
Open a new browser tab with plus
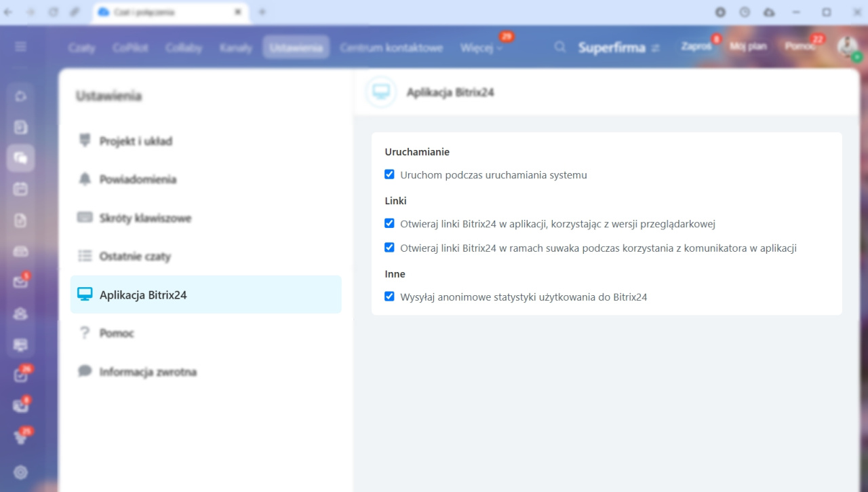262,12
